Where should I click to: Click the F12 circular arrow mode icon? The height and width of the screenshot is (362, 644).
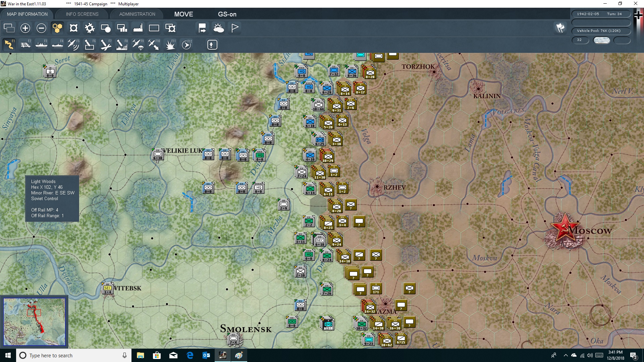[186, 45]
